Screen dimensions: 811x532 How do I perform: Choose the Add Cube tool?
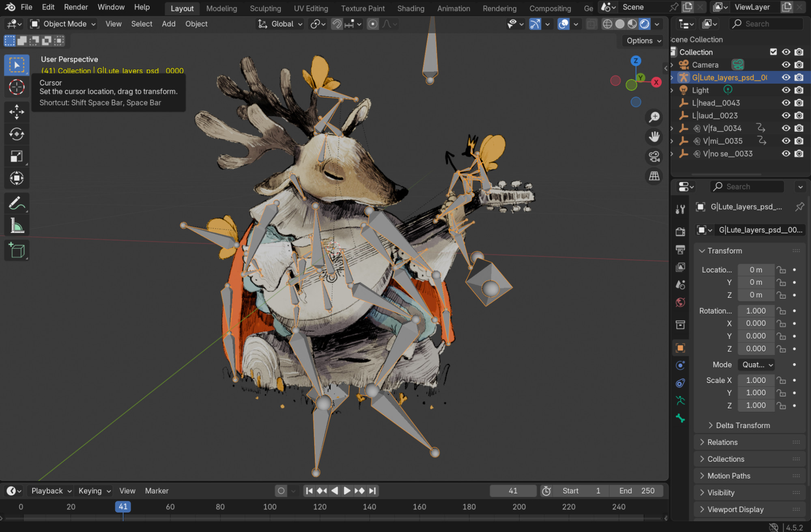tap(16, 250)
